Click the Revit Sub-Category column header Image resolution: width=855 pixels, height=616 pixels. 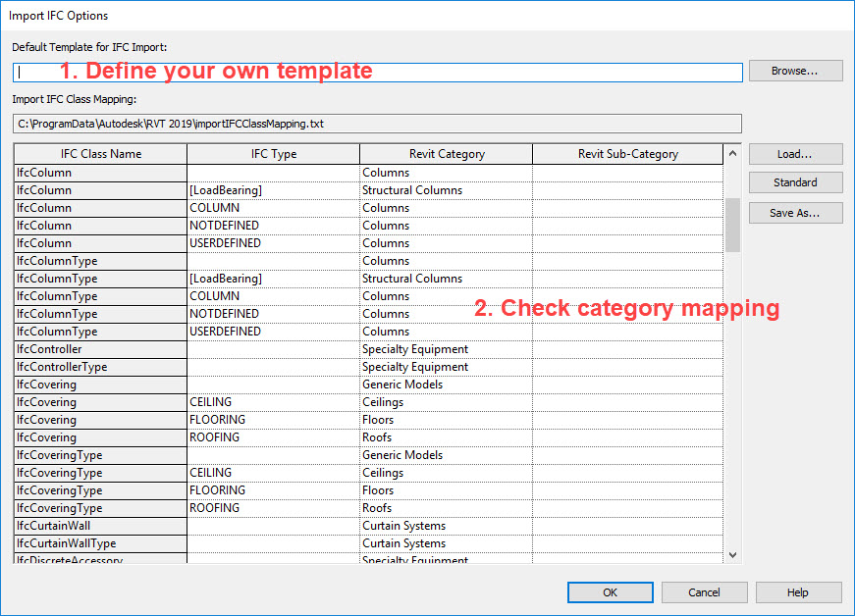tap(627, 154)
